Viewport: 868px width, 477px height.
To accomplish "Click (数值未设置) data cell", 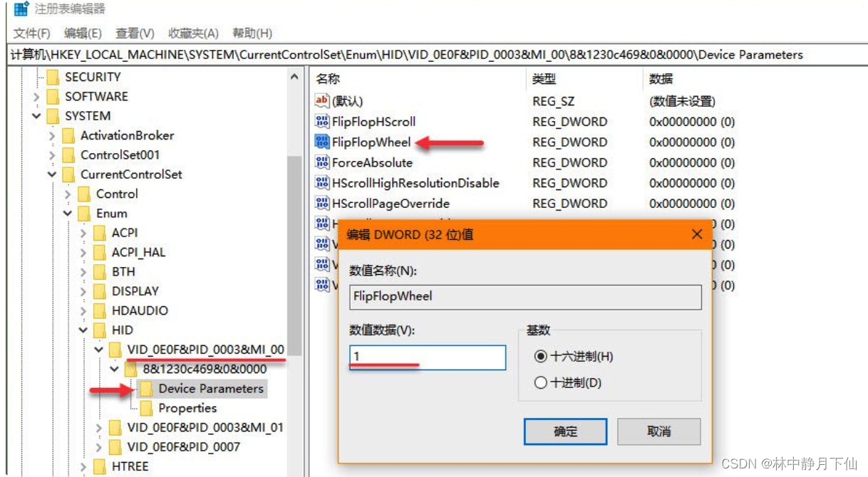I will (x=682, y=101).
